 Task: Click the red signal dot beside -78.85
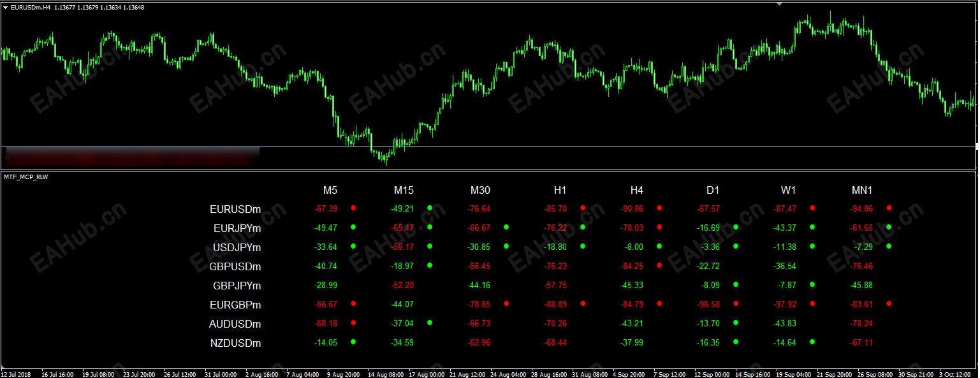point(506,303)
